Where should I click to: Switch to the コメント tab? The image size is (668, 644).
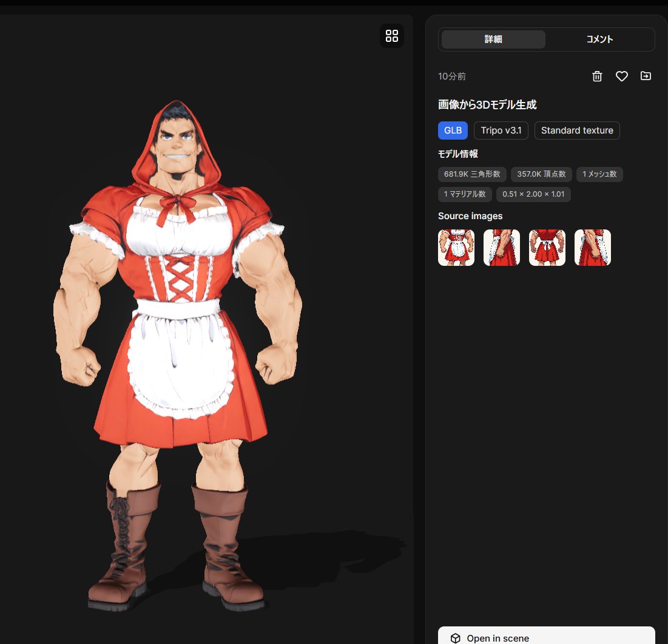click(x=599, y=39)
